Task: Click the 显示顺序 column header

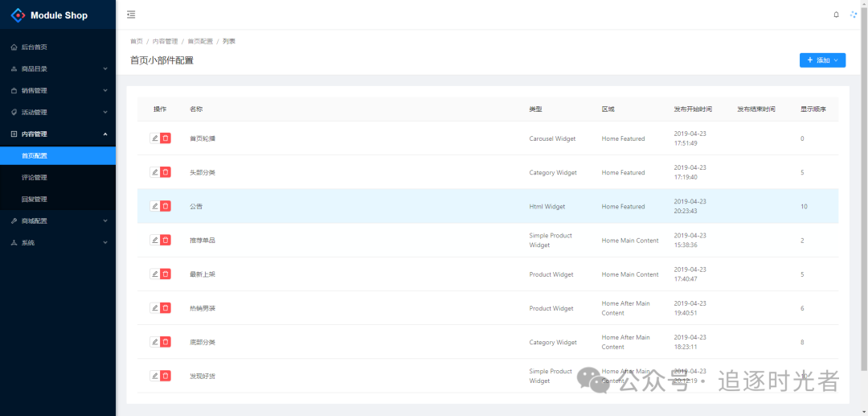Action: (813, 109)
